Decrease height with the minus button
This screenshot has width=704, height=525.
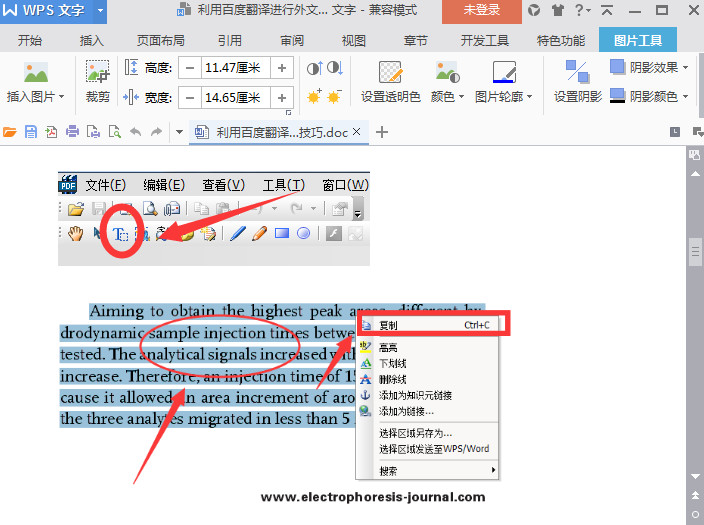[x=190, y=68]
